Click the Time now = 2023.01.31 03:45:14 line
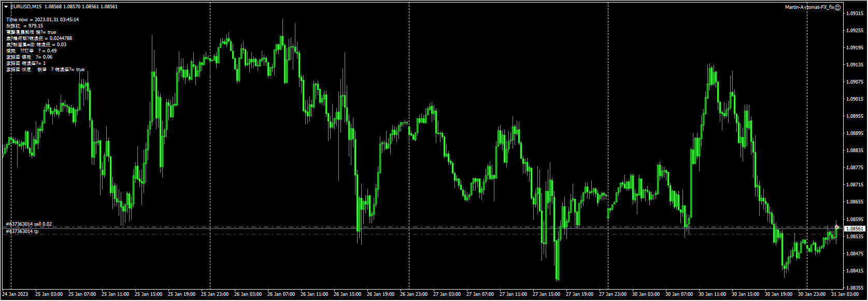Viewport: 868px width, 301px height. coord(42,20)
